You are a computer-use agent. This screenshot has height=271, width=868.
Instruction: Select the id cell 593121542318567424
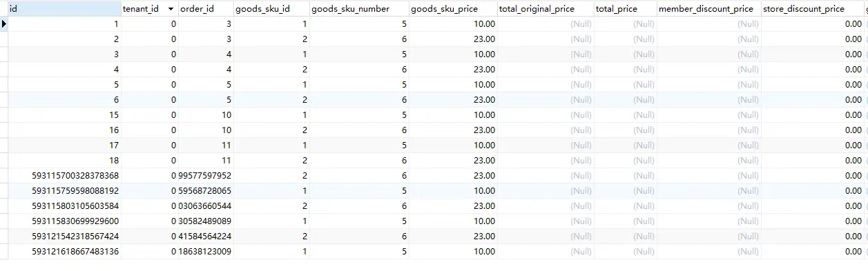pyautogui.click(x=64, y=236)
